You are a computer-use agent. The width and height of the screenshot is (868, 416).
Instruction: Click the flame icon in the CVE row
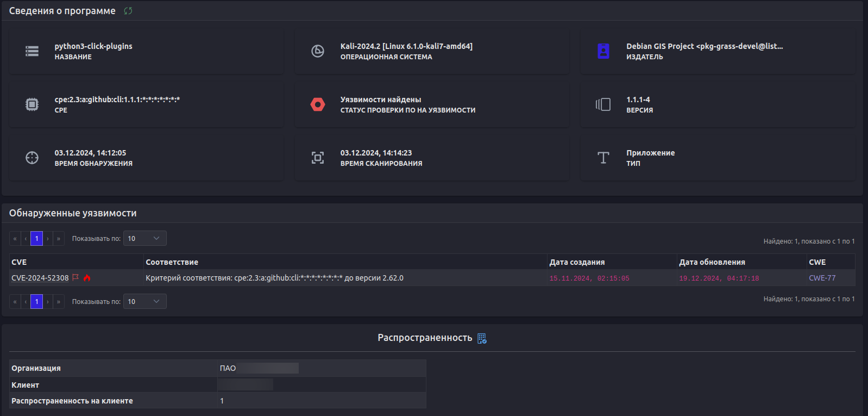click(87, 278)
